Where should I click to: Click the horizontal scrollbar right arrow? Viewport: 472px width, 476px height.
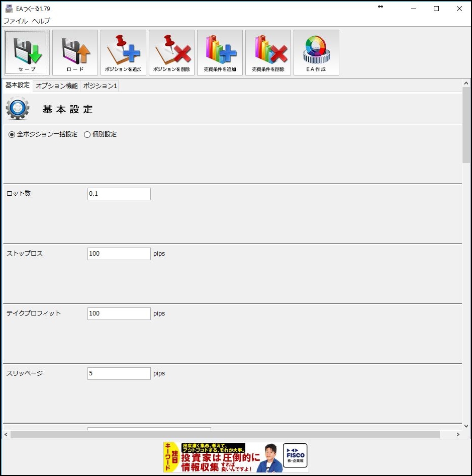458,434
